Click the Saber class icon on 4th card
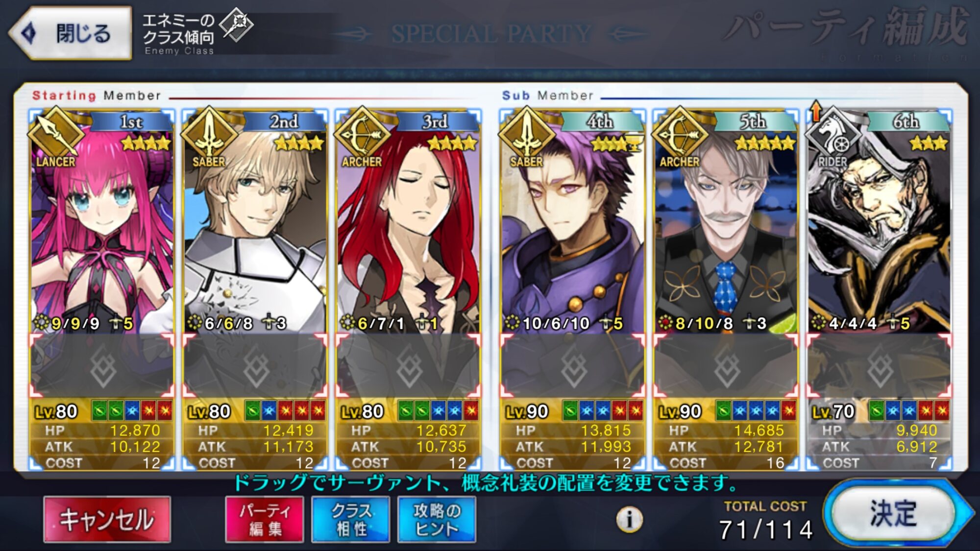 (x=526, y=136)
